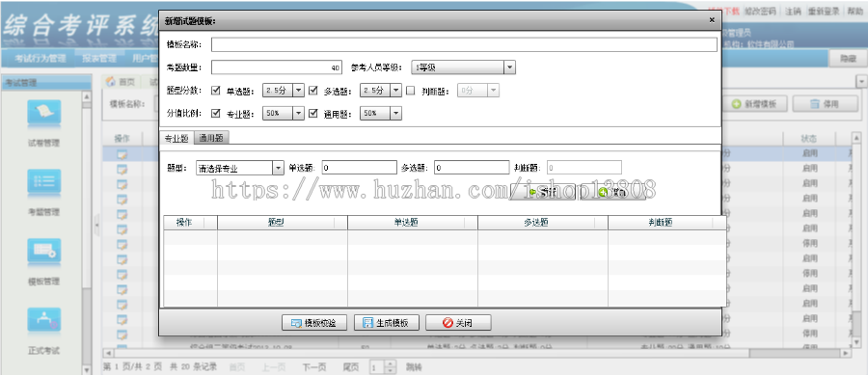Click the 隐藏 button
Viewport: 868px width, 375px height.
coord(848,58)
